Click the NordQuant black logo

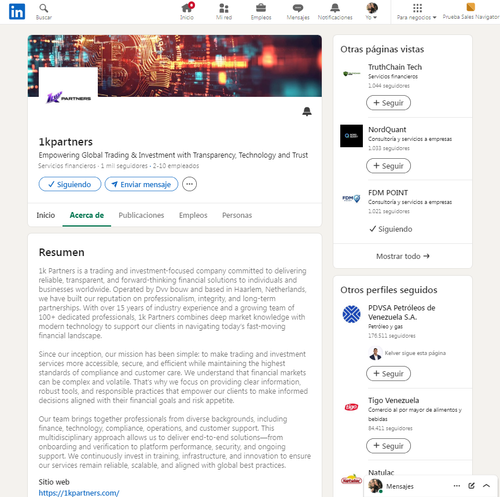coord(351,136)
